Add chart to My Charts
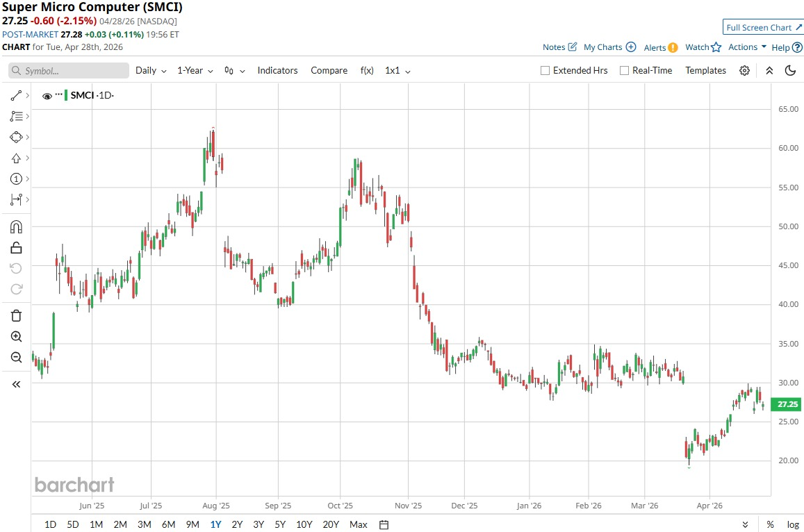804x532 pixels. [x=631, y=47]
